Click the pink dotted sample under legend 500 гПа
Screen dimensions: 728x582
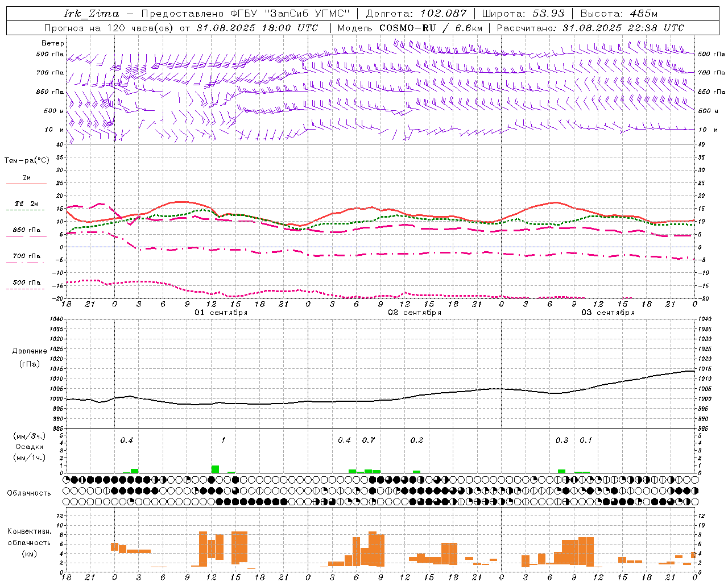click(x=26, y=289)
